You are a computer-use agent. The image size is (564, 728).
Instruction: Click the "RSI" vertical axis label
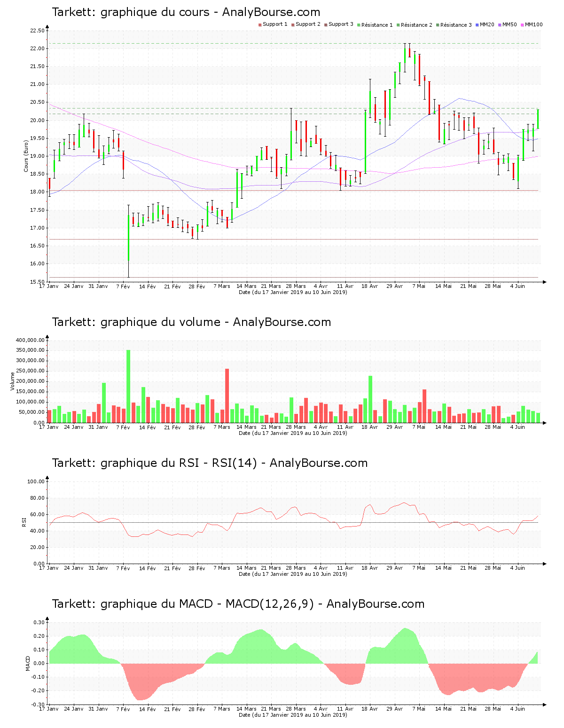24,522
